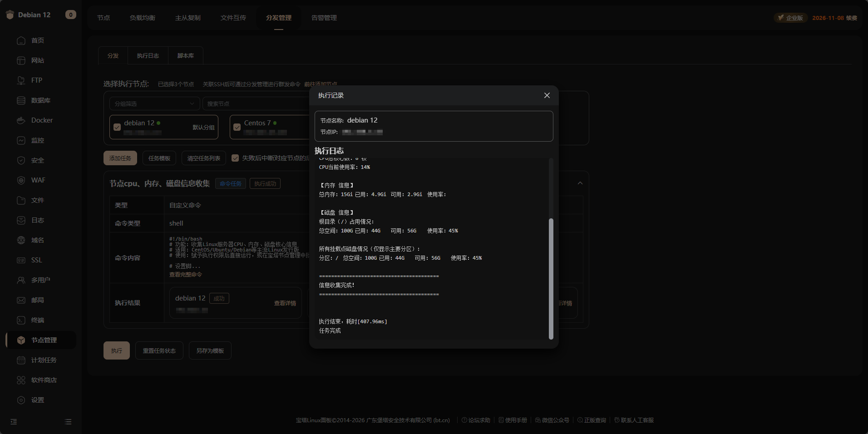Close the execution record dialog

(x=547, y=95)
